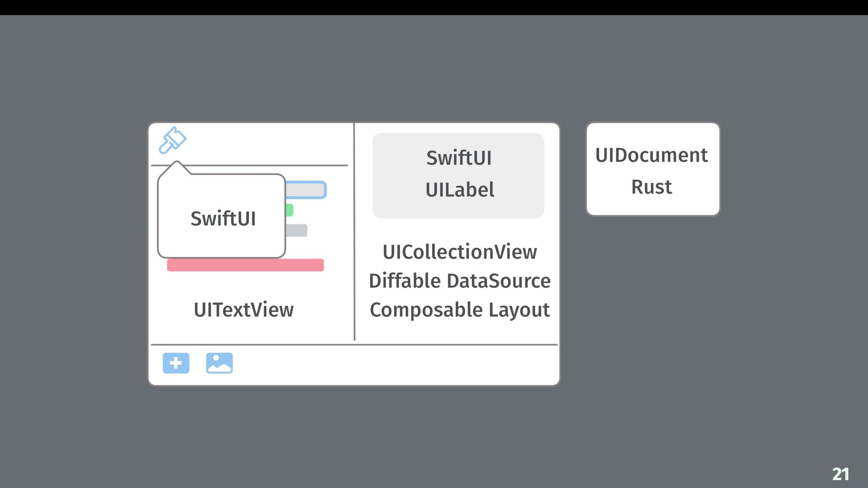Image resolution: width=868 pixels, height=488 pixels.
Task: Click the popover's pointer arrow tip
Action: coord(177,162)
